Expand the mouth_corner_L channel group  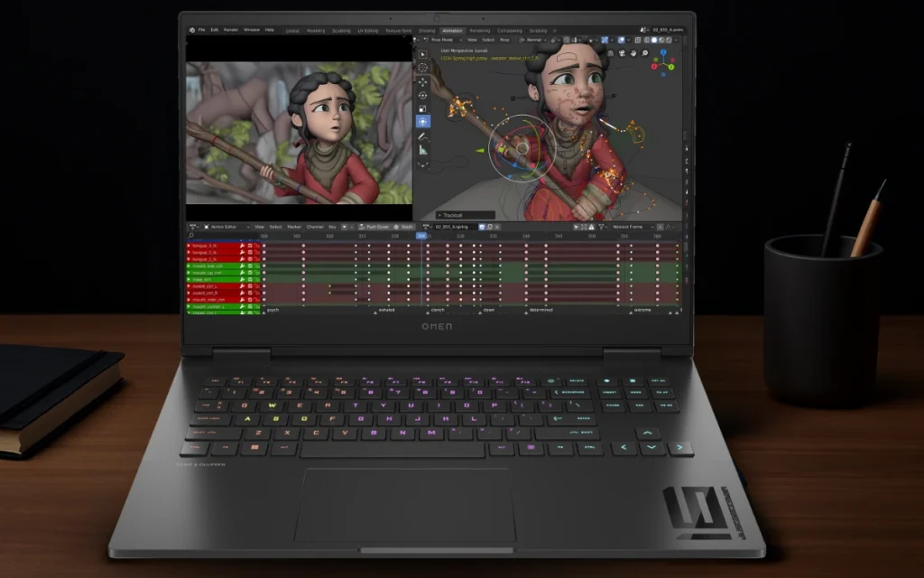189,306
